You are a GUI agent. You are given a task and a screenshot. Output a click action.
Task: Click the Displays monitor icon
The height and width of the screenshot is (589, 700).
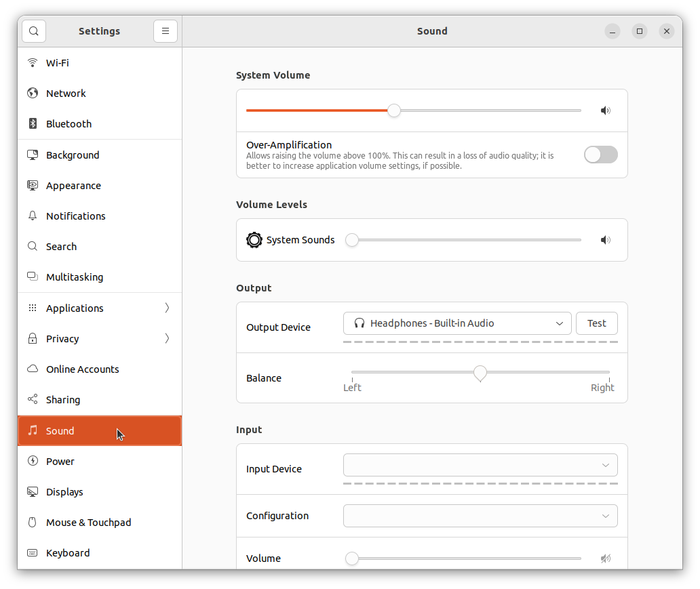[33, 491]
